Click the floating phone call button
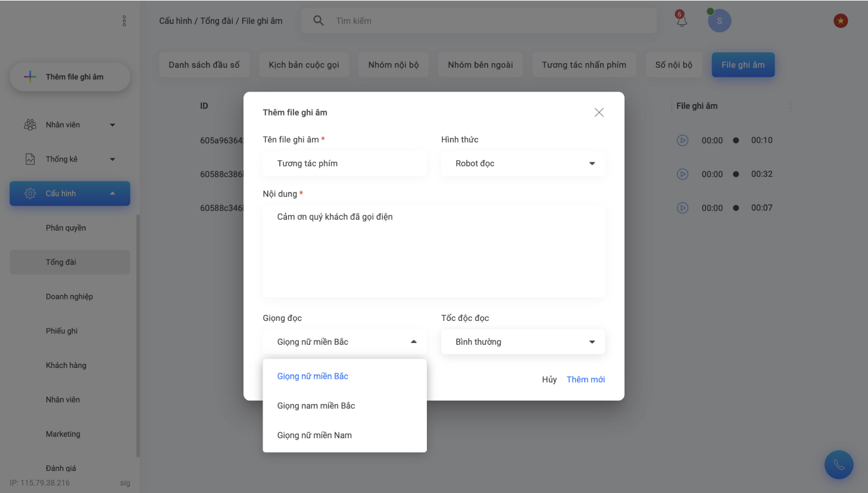The height and width of the screenshot is (493, 868). (838, 464)
